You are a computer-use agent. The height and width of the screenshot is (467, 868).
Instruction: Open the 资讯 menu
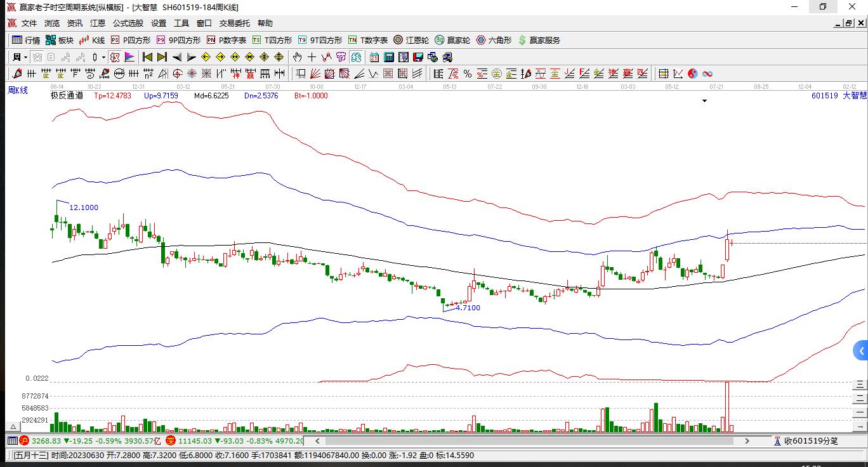[x=75, y=23]
